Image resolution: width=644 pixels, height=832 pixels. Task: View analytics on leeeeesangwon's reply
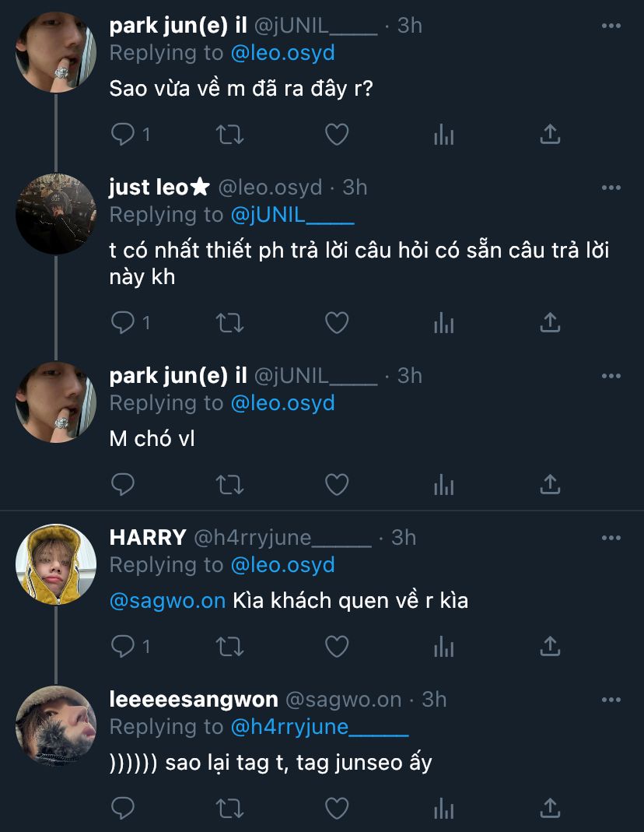coord(443,808)
